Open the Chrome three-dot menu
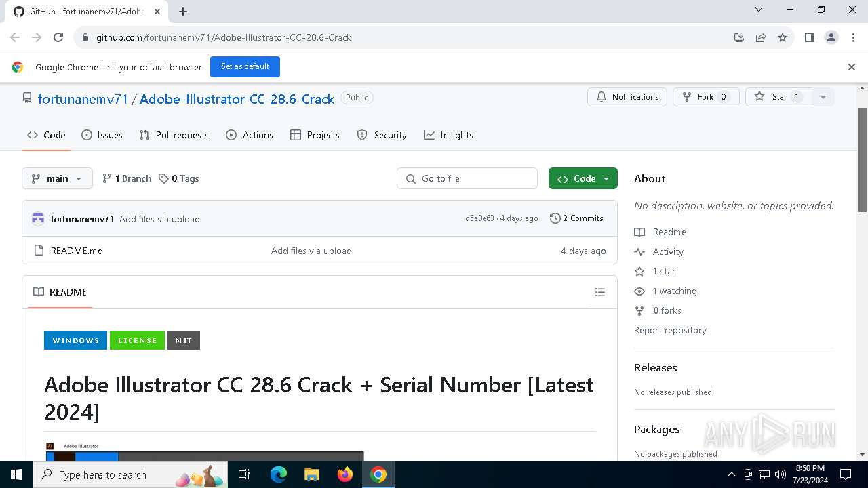Screen dimensions: 868x488 (x=853, y=37)
